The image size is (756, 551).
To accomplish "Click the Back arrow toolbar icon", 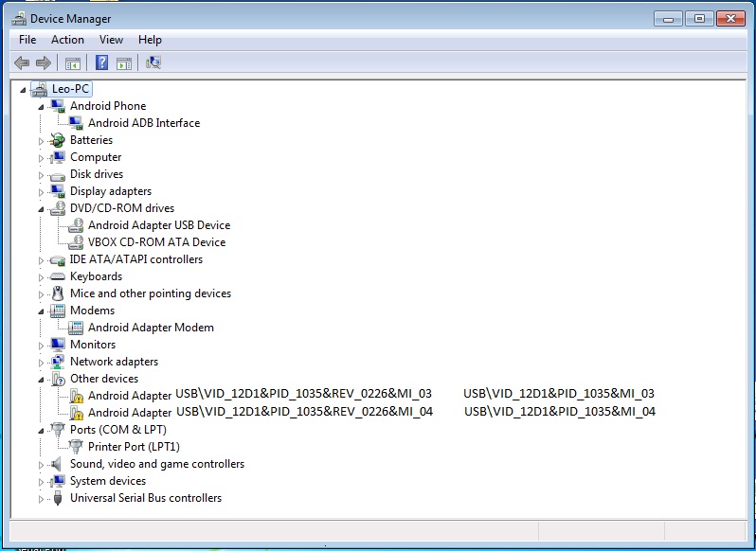I will (x=22, y=62).
